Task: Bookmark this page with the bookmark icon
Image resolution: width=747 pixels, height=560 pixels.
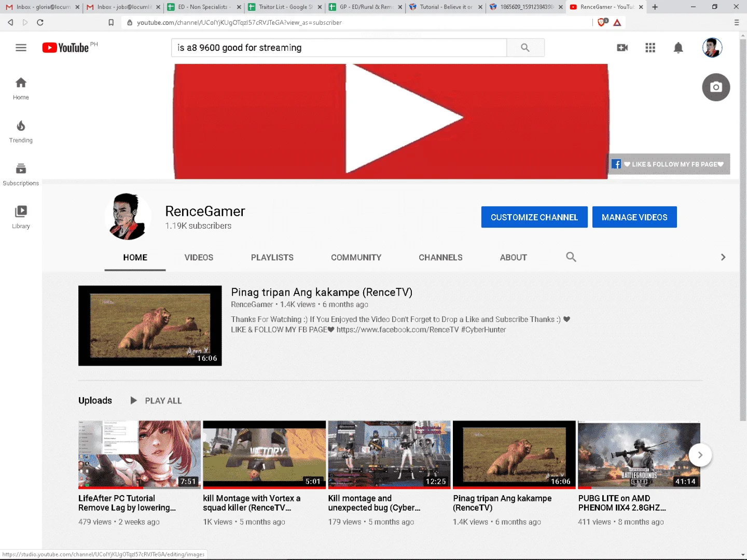Action: click(111, 22)
